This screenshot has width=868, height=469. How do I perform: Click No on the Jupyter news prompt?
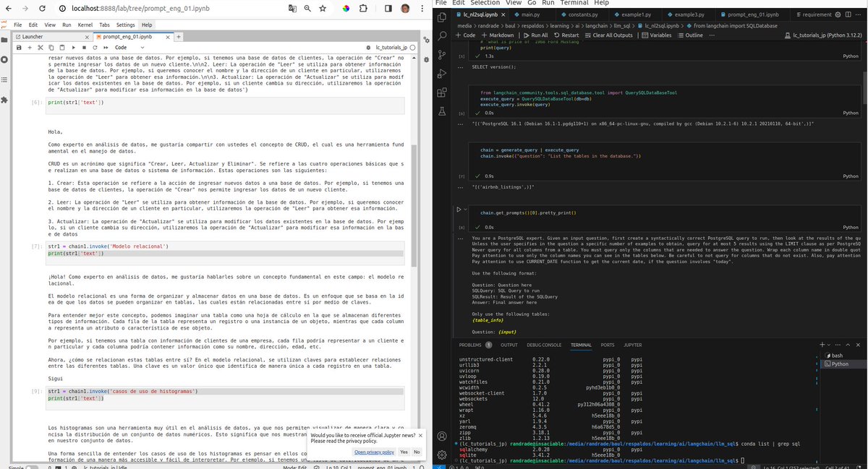[416, 452]
